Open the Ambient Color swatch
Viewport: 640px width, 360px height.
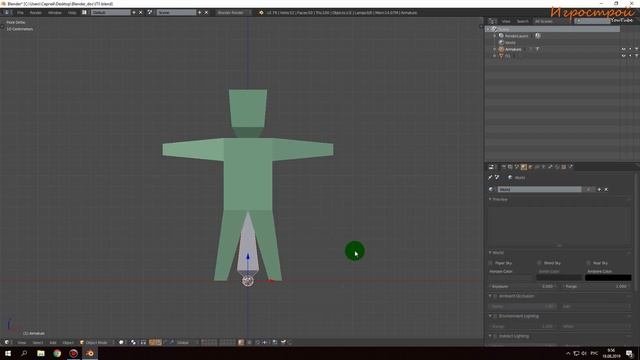pos(608,278)
